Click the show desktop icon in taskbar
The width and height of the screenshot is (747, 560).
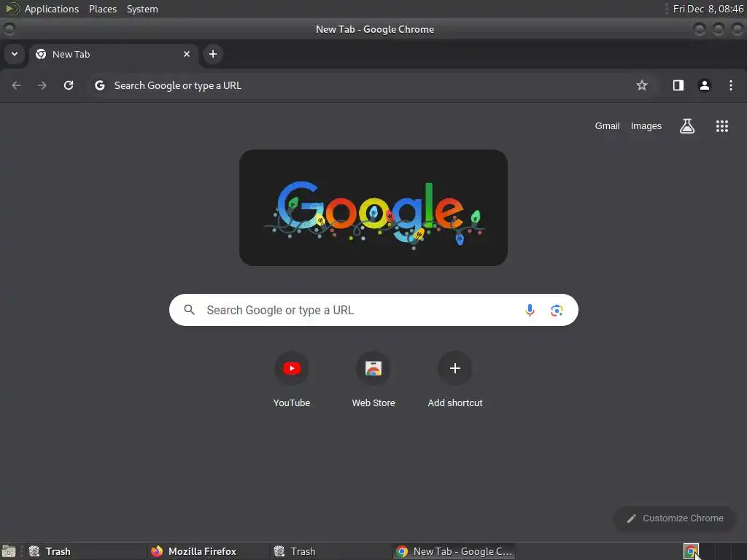[9, 551]
